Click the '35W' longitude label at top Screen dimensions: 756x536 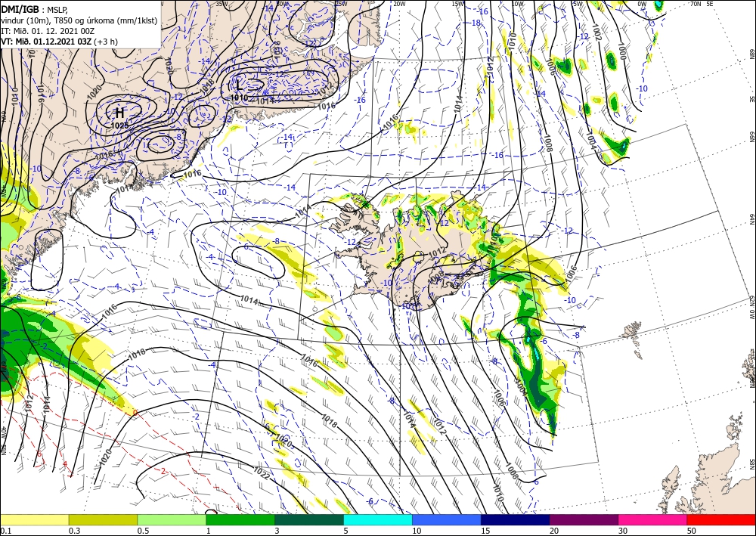tap(222, 4)
